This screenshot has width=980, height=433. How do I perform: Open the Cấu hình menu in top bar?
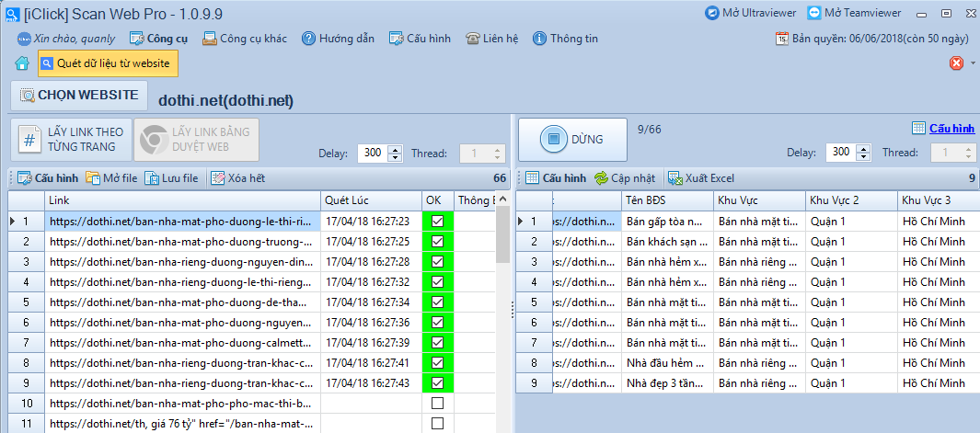420,39
